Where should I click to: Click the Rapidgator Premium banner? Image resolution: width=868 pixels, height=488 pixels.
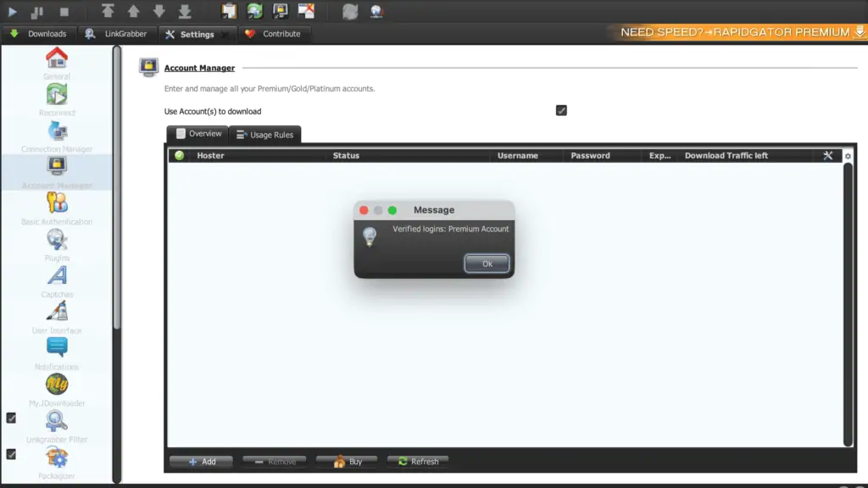click(738, 32)
